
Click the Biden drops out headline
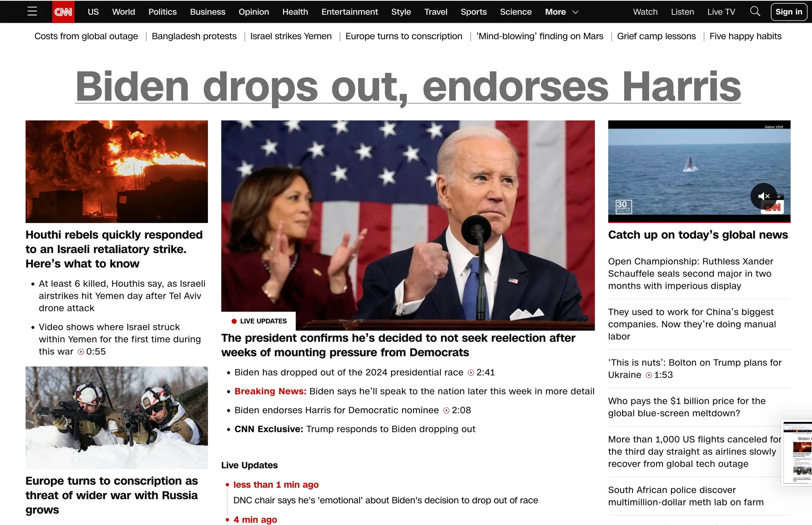(407, 86)
